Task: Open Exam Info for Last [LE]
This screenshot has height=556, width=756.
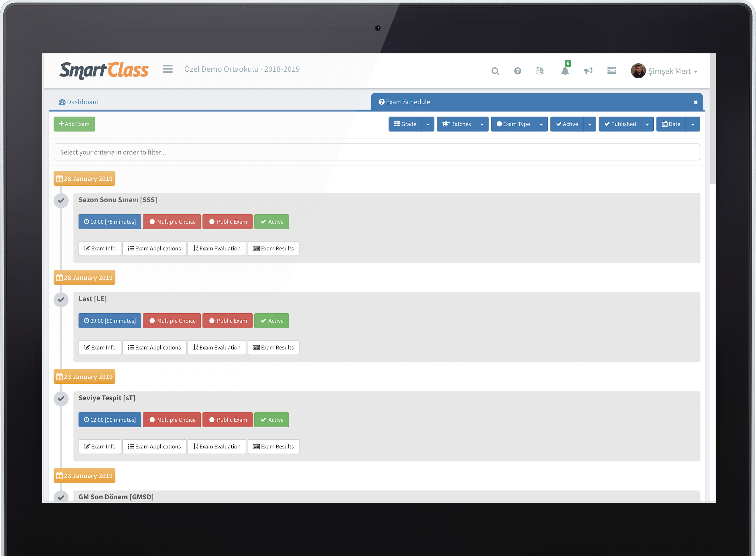Action: pos(100,348)
